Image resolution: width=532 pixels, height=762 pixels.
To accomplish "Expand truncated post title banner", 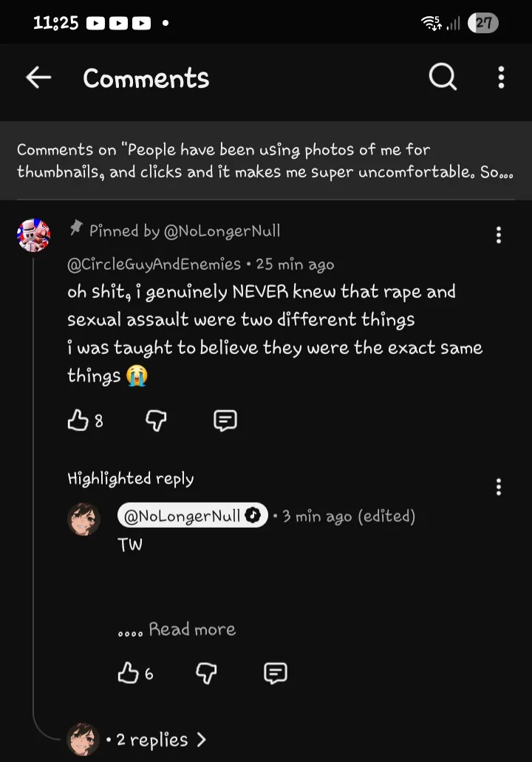I will click(266, 160).
